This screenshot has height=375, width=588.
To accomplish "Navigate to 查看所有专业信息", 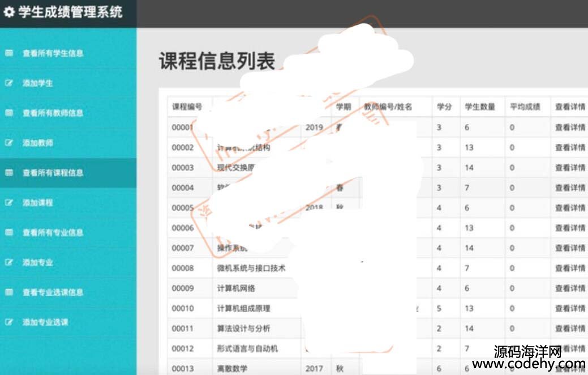I will coord(53,232).
